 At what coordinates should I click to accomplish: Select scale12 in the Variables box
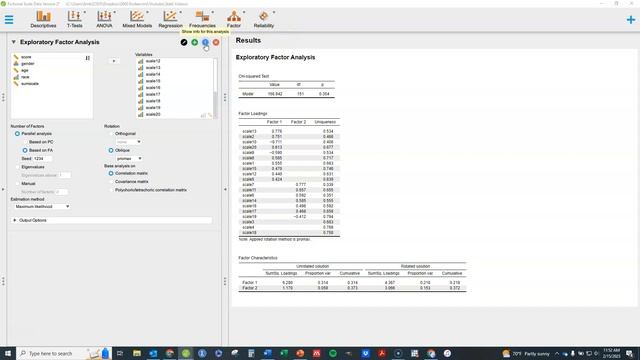[x=153, y=61]
